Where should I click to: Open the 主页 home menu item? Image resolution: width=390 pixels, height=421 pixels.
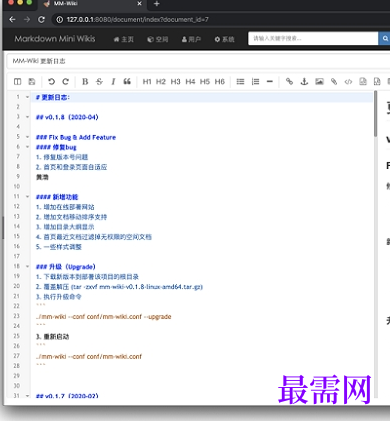(x=124, y=39)
